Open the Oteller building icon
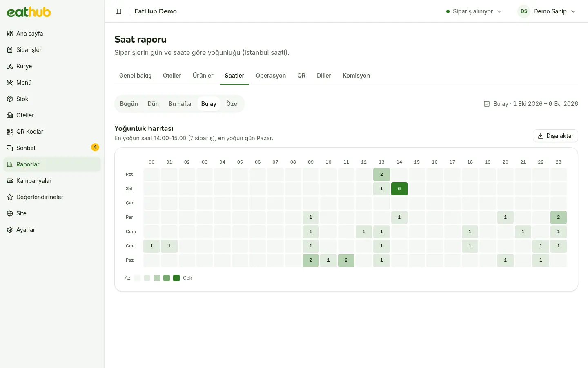The width and height of the screenshot is (588, 368). click(10, 115)
